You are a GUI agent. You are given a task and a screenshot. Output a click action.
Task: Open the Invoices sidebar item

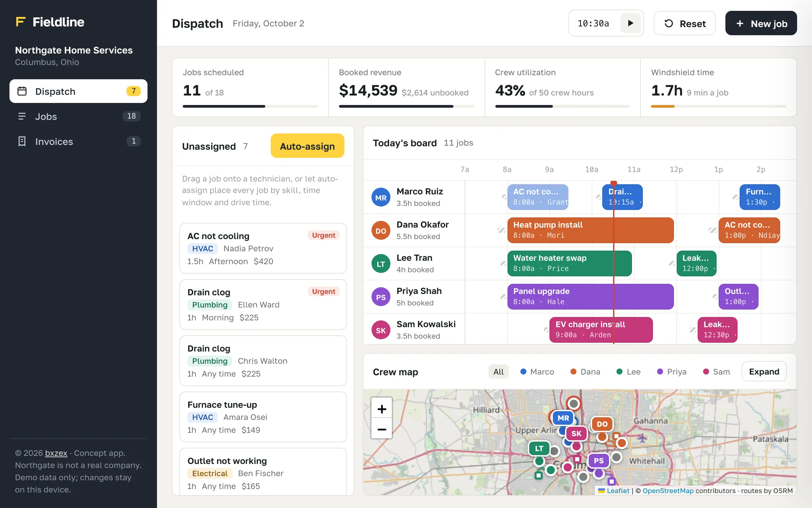(78, 141)
